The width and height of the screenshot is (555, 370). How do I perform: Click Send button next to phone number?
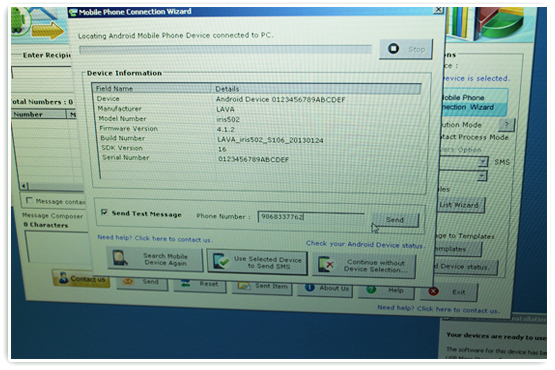pos(395,220)
